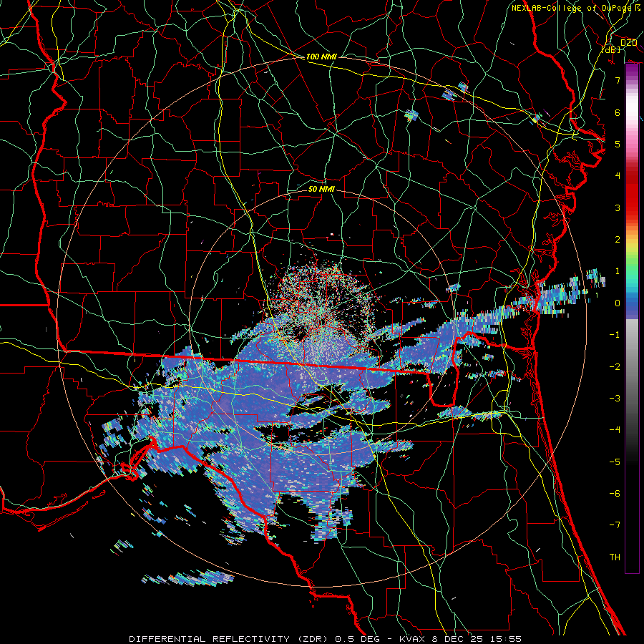Click the "-1" value on the color scale
This screenshot has width=644, height=644.
615,335
